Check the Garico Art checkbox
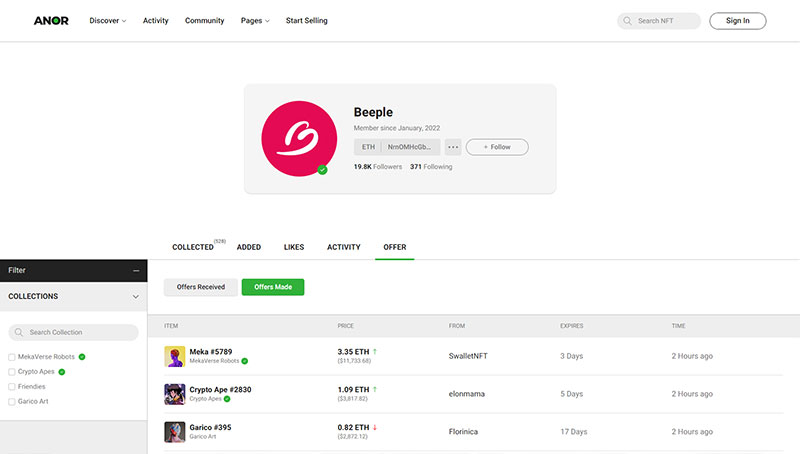800x454 pixels. click(x=12, y=401)
